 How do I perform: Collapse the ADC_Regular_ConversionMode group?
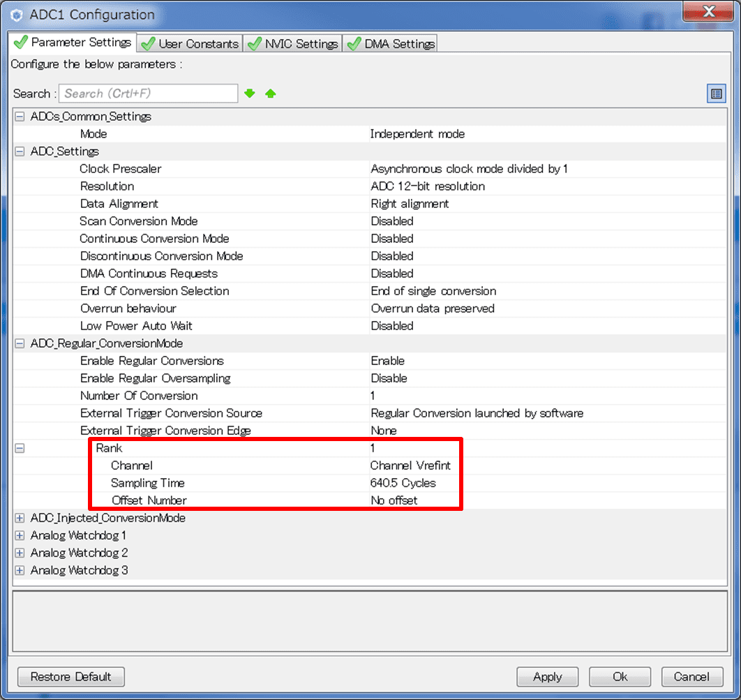20,343
